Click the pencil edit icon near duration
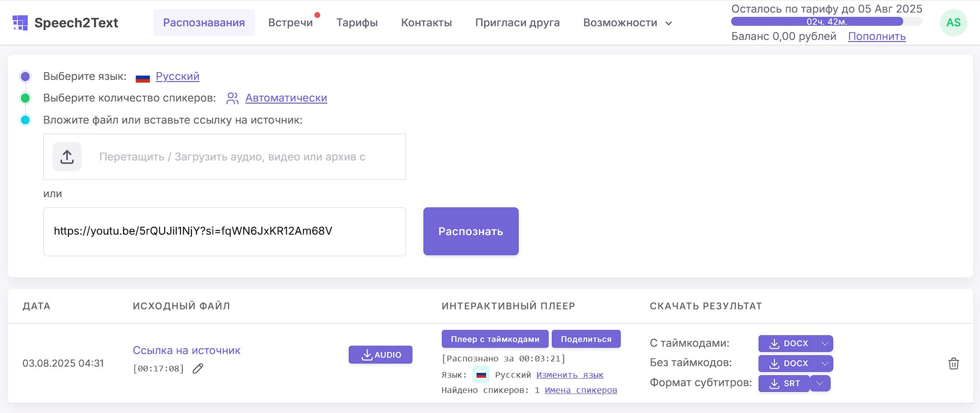The image size is (980, 413). 198,368
